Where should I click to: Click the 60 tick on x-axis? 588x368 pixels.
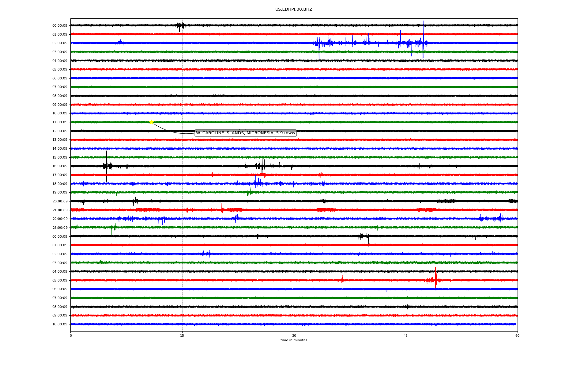517,335
